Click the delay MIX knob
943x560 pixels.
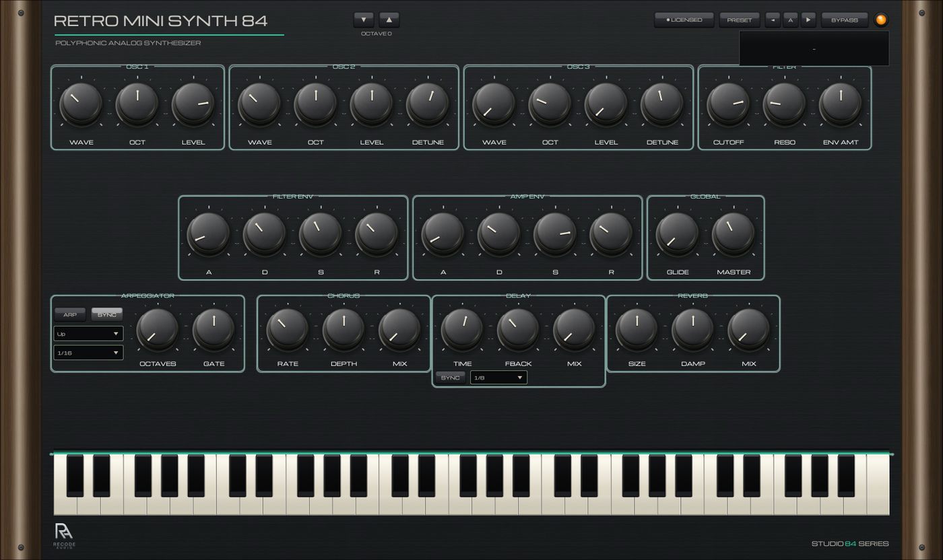[575, 329]
